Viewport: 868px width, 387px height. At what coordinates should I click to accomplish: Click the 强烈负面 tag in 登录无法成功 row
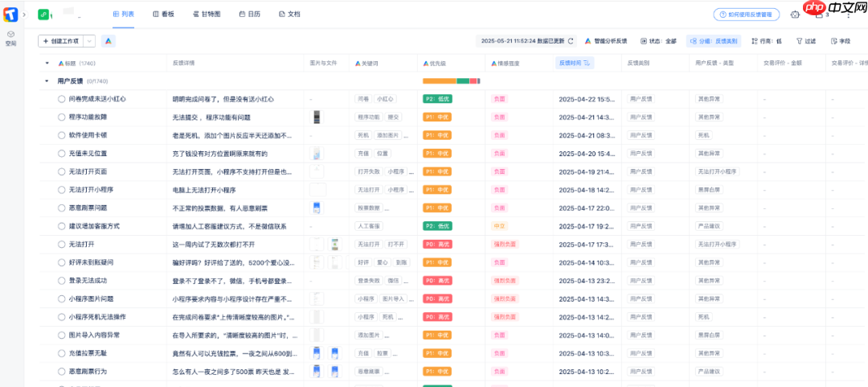[505, 281]
